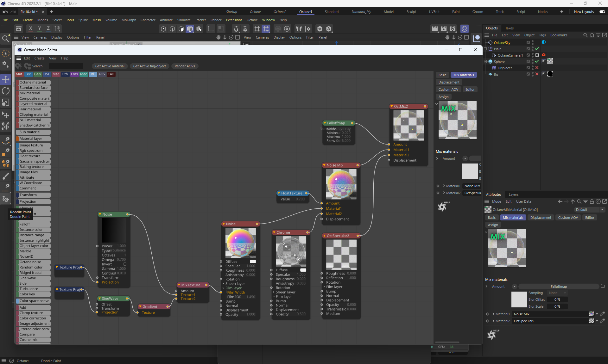Enable the Displacer object red X toggle
The image size is (608, 364).
tap(537, 68)
